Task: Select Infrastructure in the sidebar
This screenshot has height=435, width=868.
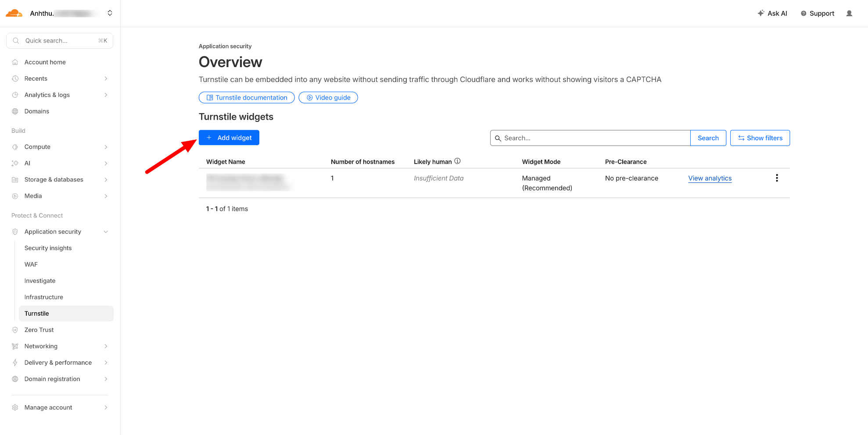Action: pos(44,297)
